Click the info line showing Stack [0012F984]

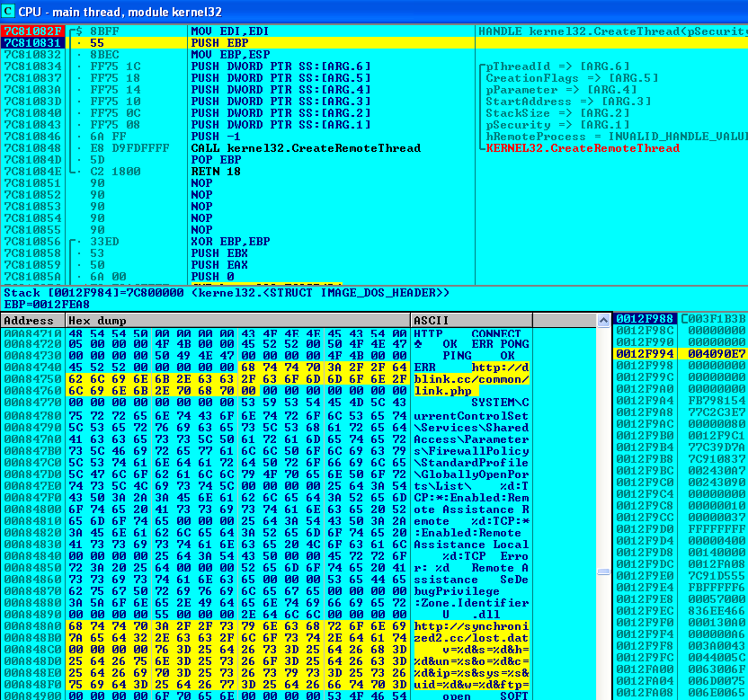[x=225, y=293]
